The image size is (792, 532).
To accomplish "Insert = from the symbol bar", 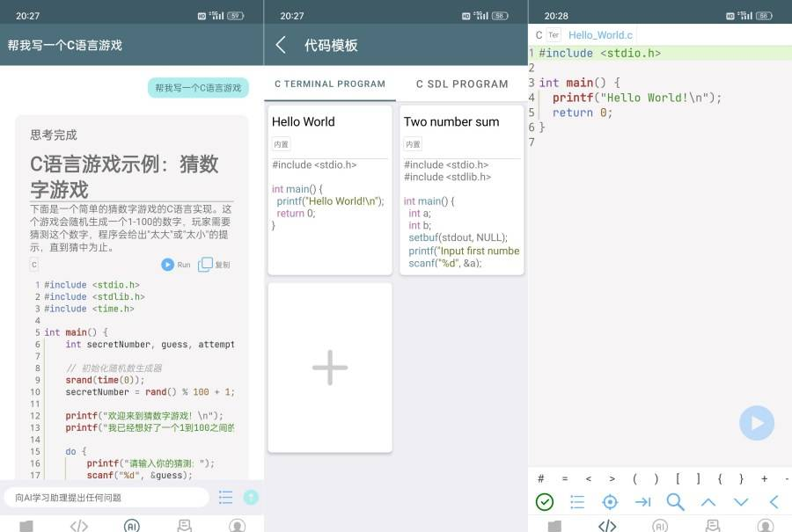I will [x=565, y=478].
